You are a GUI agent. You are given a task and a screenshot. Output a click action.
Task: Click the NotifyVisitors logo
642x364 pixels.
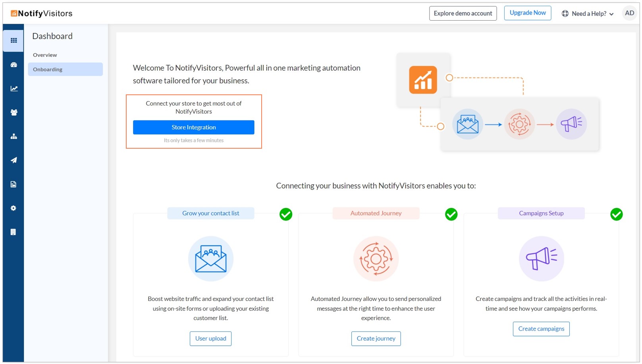[41, 13]
